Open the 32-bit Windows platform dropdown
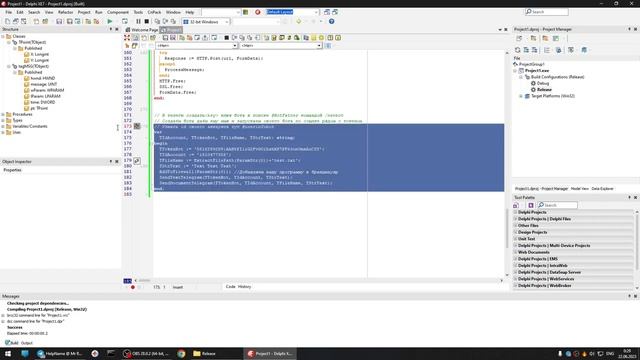 [227, 22]
